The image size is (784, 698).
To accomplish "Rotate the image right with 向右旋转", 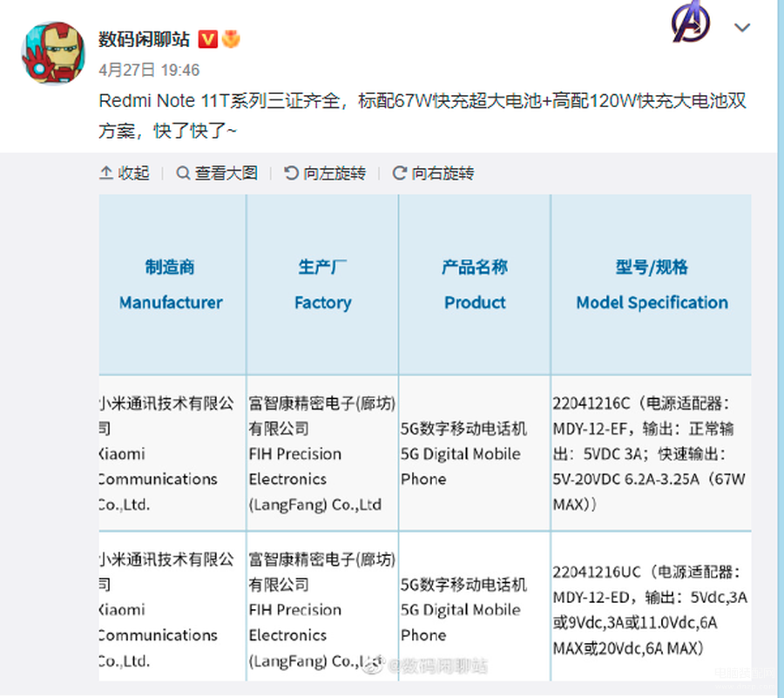I will (433, 173).
